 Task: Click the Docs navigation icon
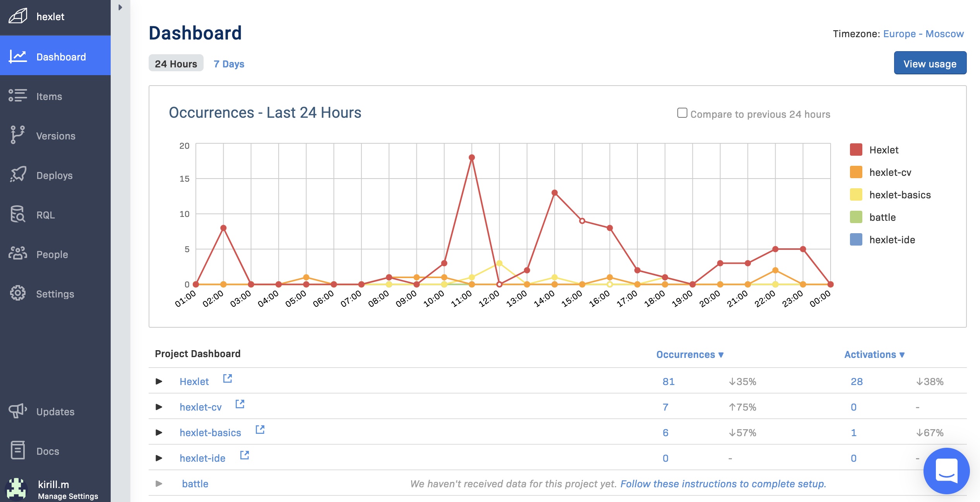[x=17, y=450]
